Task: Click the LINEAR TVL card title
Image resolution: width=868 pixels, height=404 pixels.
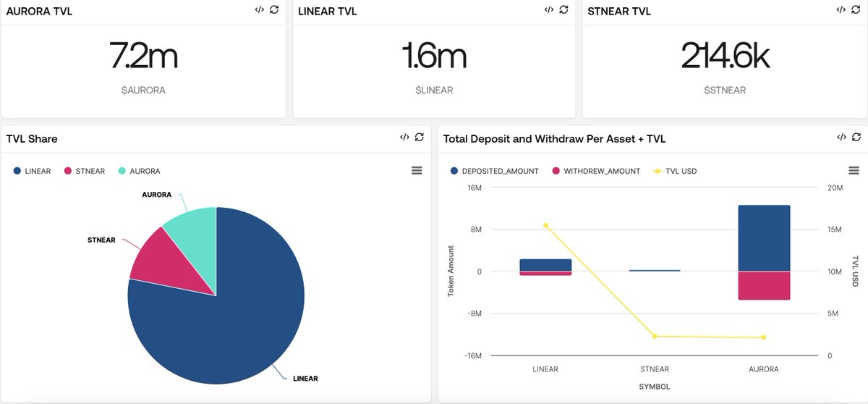Action: pyautogui.click(x=328, y=12)
